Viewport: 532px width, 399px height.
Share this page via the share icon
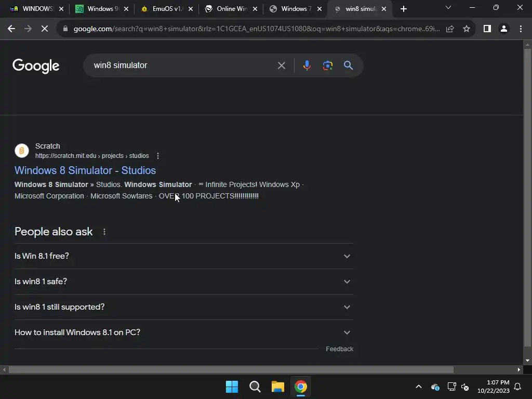click(x=450, y=29)
